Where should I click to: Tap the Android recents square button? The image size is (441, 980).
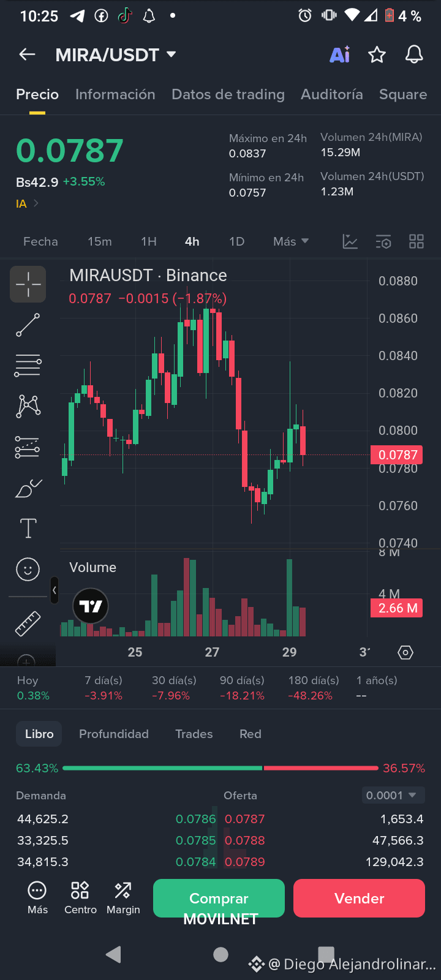pos(326,954)
